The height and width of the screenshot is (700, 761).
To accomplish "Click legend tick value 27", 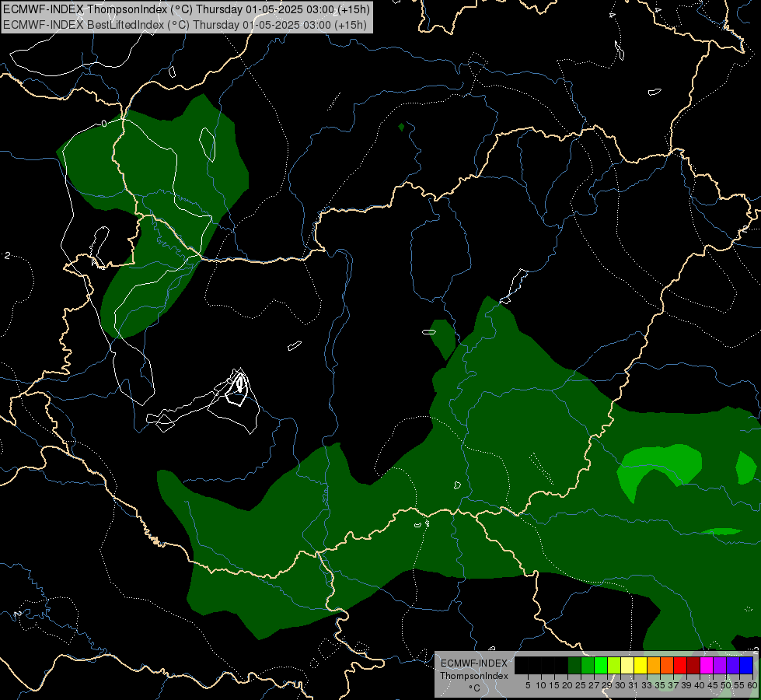I will (594, 685).
